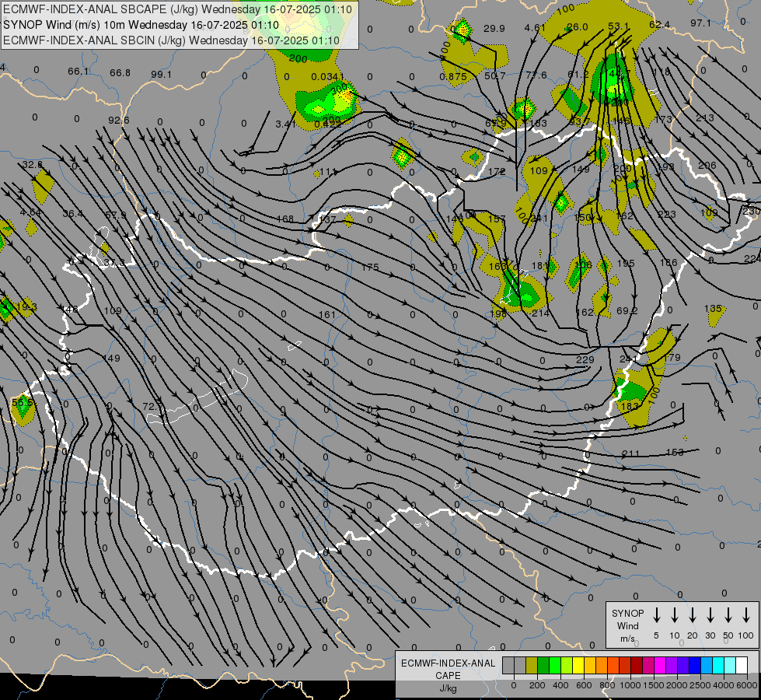
Task: Click the map value '69.2'
Action: [627, 310]
